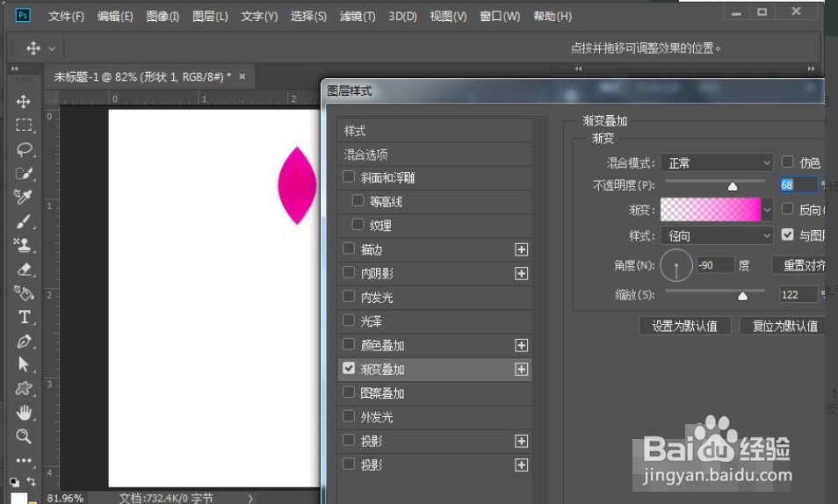The image size is (838, 504).
Task: Click the pink gradient preview swatch
Action: 711,210
